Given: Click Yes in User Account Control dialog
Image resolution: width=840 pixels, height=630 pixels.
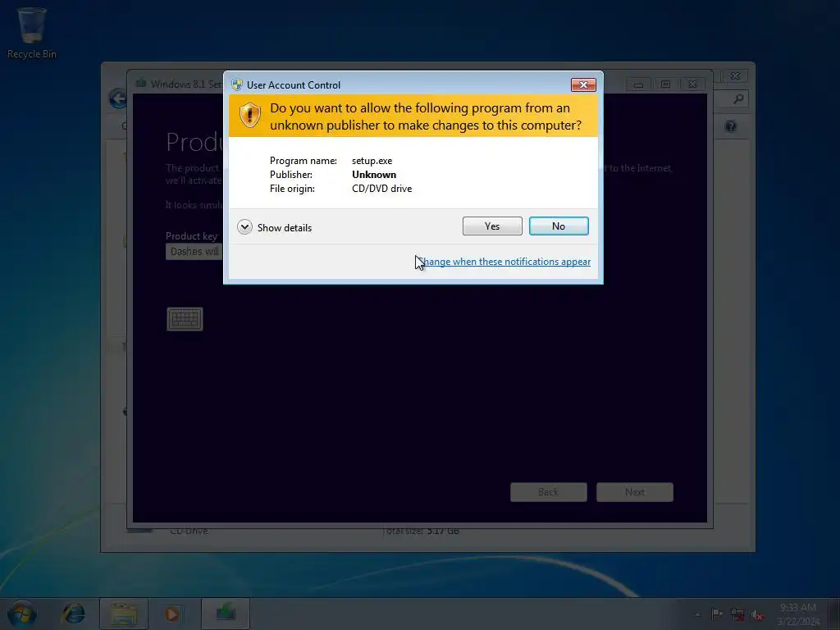Looking at the screenshot, I should (492, 226).
